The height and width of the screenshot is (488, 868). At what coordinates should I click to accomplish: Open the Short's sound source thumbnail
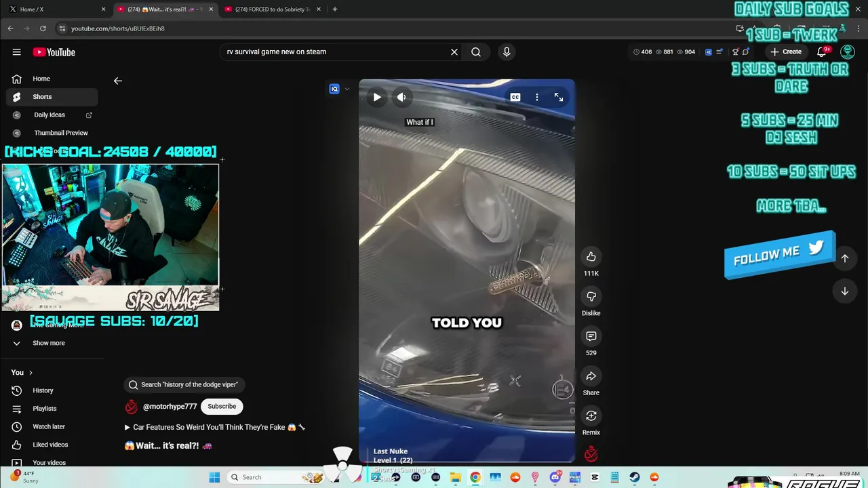point(591,453)
